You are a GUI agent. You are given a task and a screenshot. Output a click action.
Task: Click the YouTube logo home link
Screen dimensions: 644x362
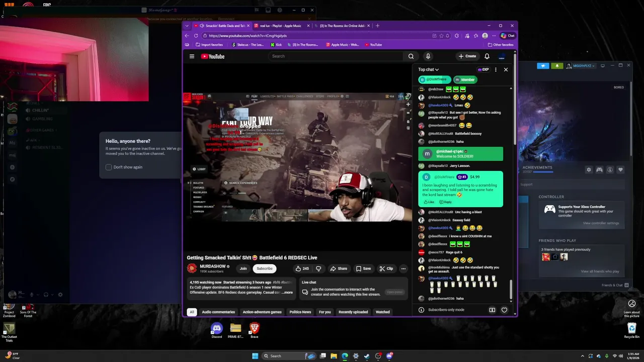pos(213,56)
